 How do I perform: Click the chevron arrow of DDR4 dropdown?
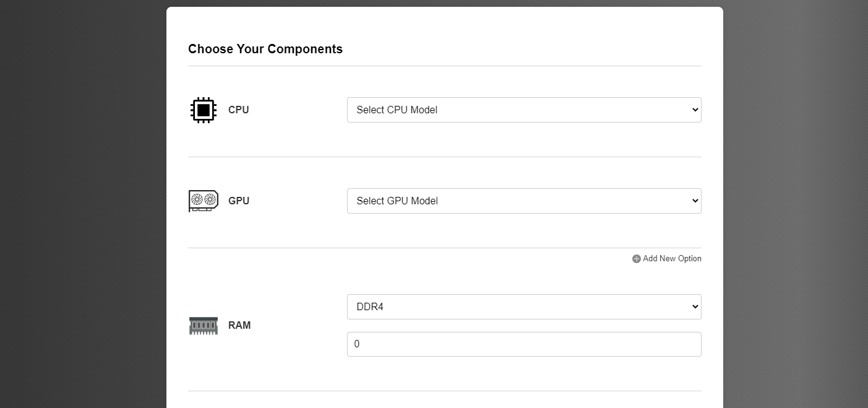[x=695, y=307]
